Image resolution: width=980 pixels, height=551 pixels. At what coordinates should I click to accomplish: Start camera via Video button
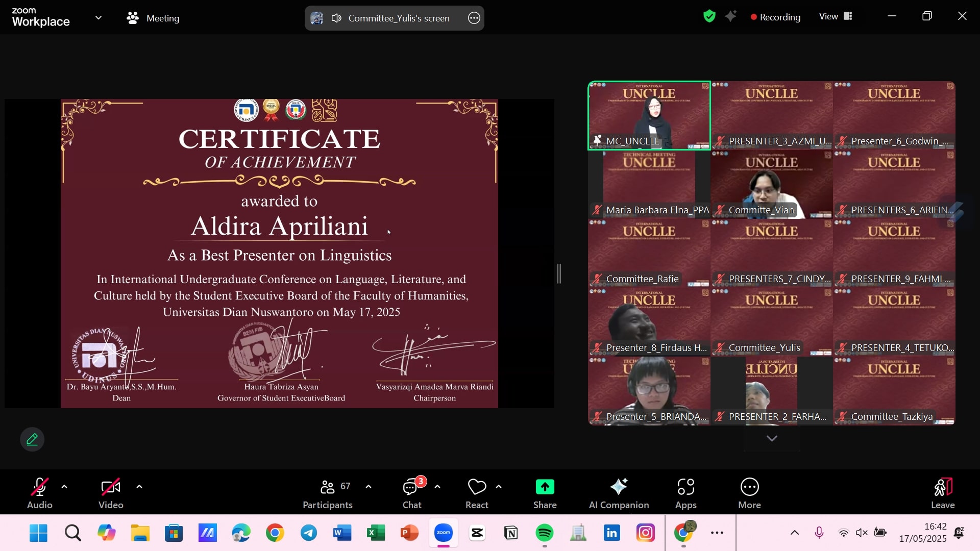[x=111, y=493]
